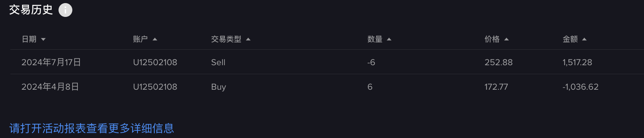Click the 数量 column sort arrow
Screen dimensions: 644x138
pos(389,39)
